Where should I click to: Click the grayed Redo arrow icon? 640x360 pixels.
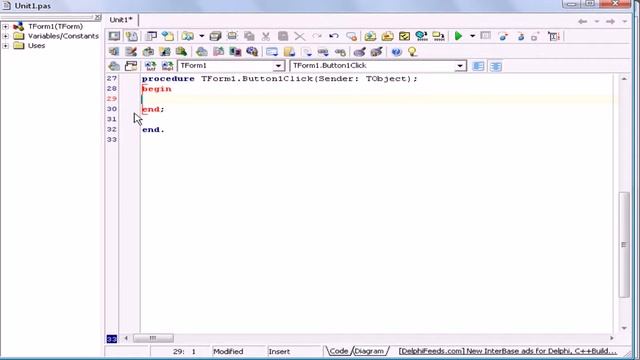(317, 36)
